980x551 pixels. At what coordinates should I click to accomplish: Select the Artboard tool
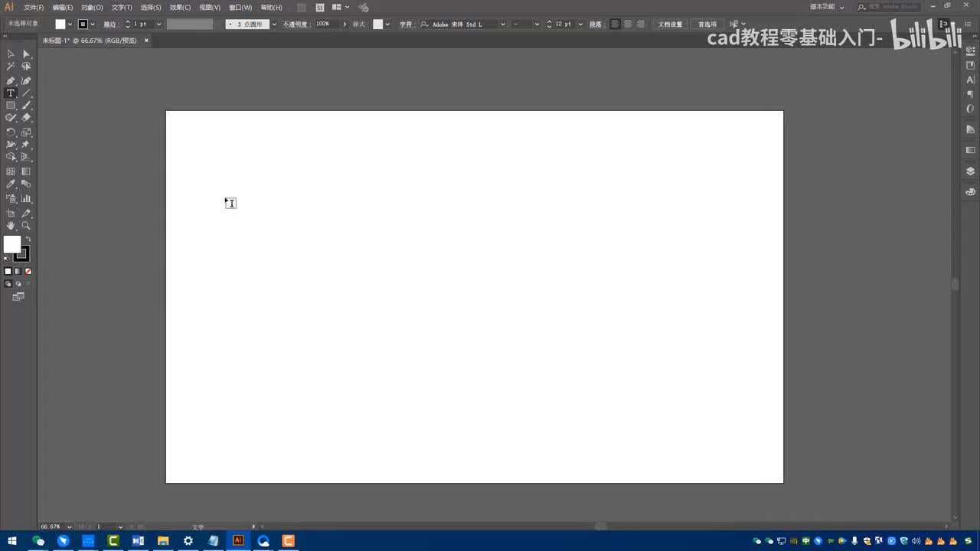(11, 214)
